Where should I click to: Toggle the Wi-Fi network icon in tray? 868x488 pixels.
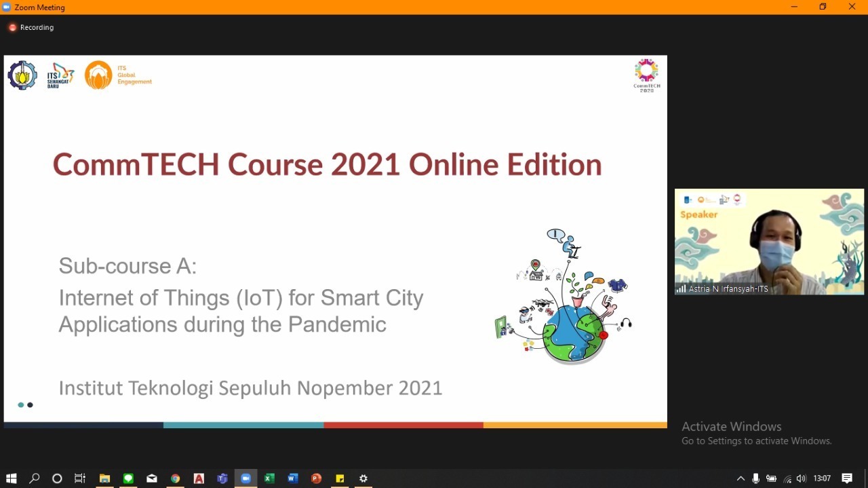786,478
